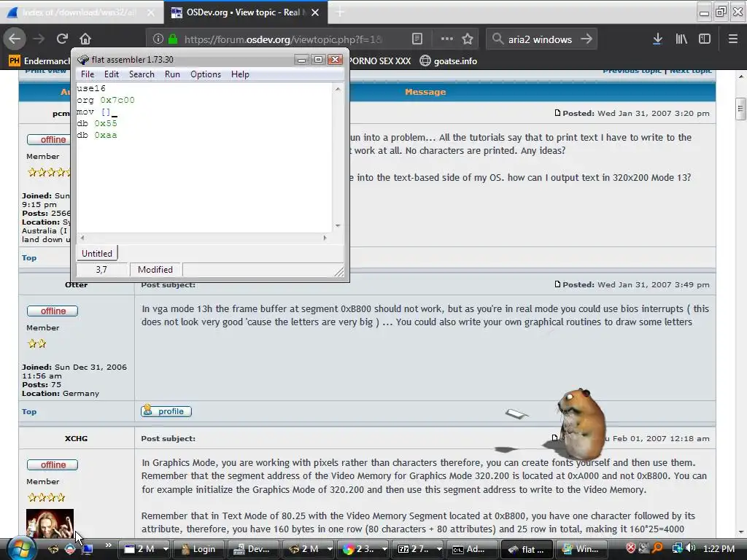Open the Endermanch bookmark
Image resolution: width=747 pixels, height=560 pixels.
[x=39, y=61]
